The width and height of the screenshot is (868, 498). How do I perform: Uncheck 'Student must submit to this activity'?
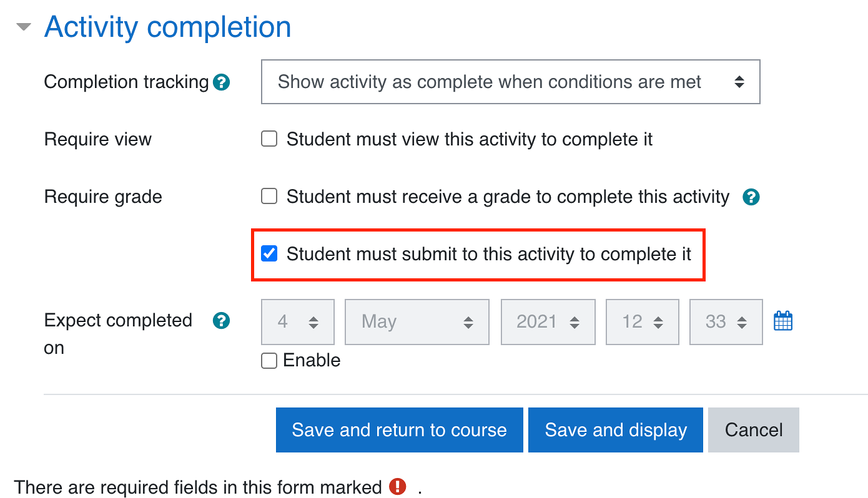click(269, 254)
